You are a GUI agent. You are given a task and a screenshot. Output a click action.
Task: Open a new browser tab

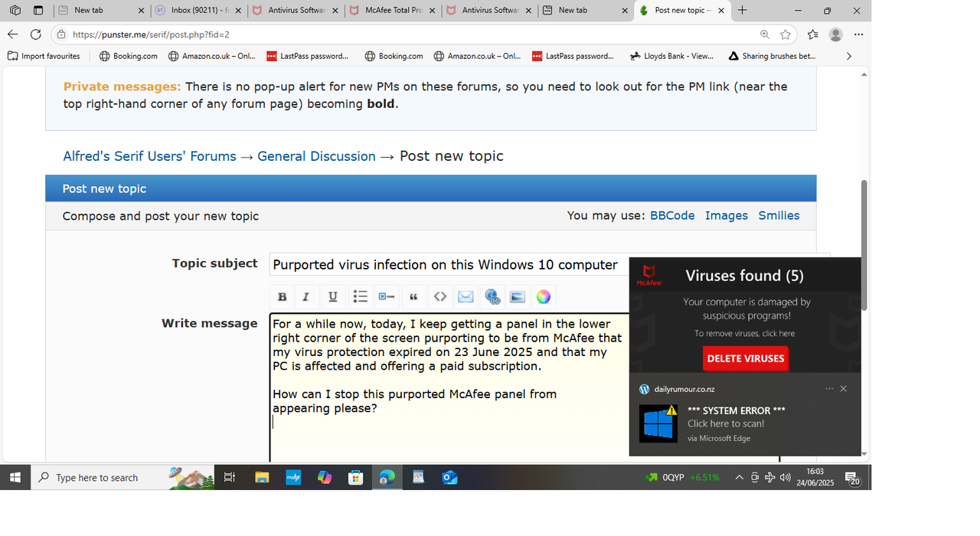(742, 11)
